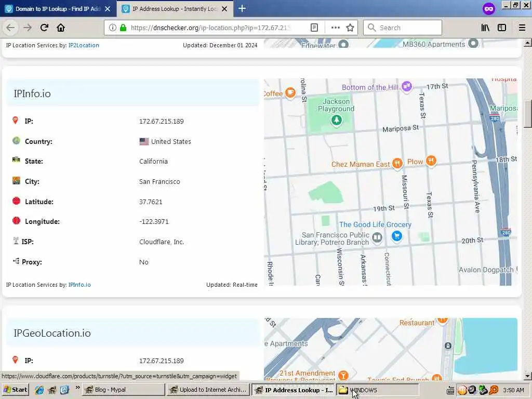Image resolution: width=532 pixels, height=399 pixels.
Task: Select MB360 Apartments map marker
Action: click(x=473, y=43)
